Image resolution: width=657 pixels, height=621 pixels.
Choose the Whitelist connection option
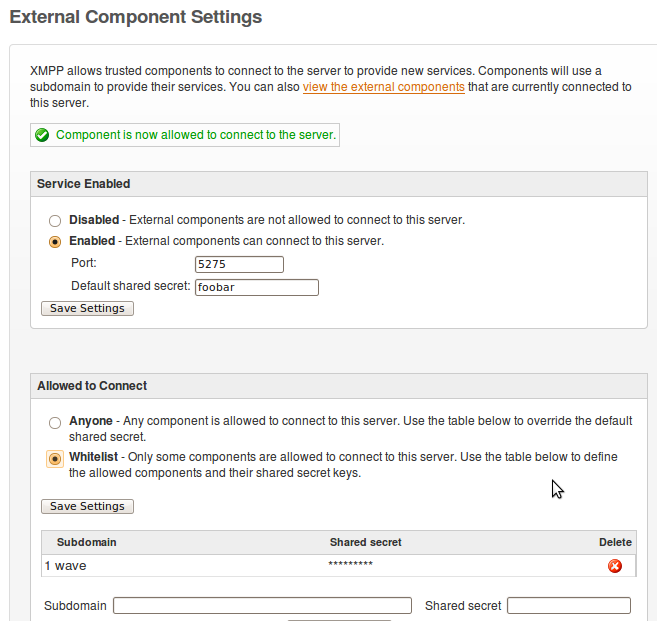tap(54, 458)
